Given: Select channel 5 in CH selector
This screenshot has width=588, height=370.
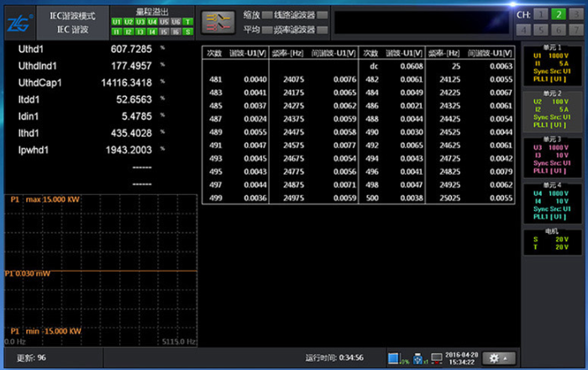Looking at the screenshot, I should coord(541,30).
